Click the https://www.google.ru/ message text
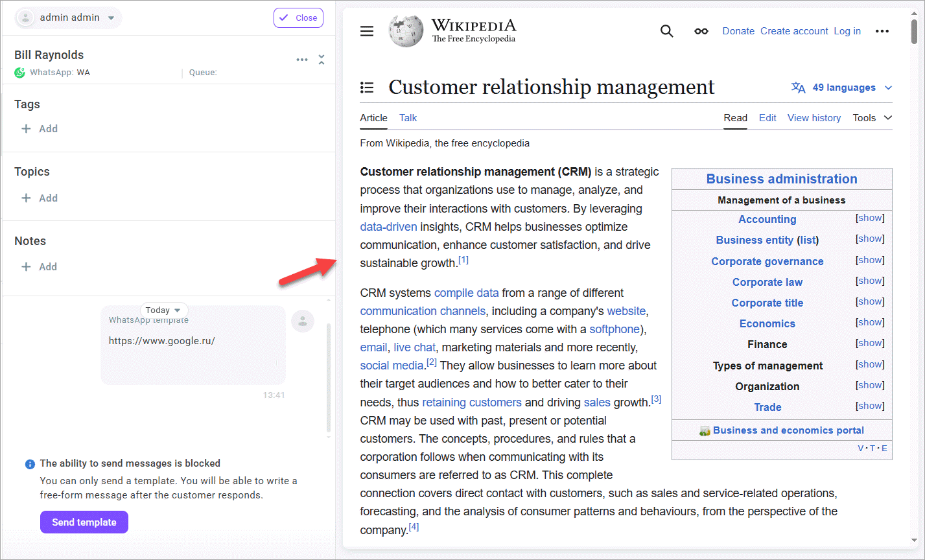This screenshot has height=560, width=925. pyautogui.click(x=161, y=341)
